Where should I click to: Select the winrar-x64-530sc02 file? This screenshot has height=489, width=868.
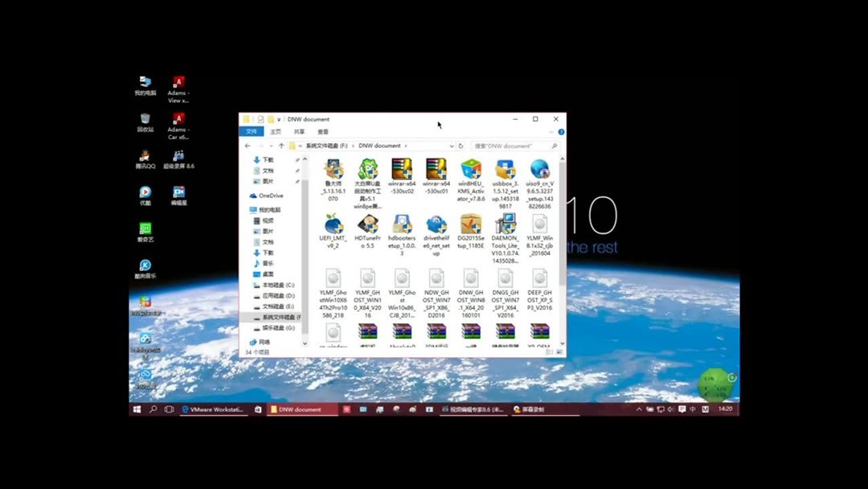coord(402,177)
